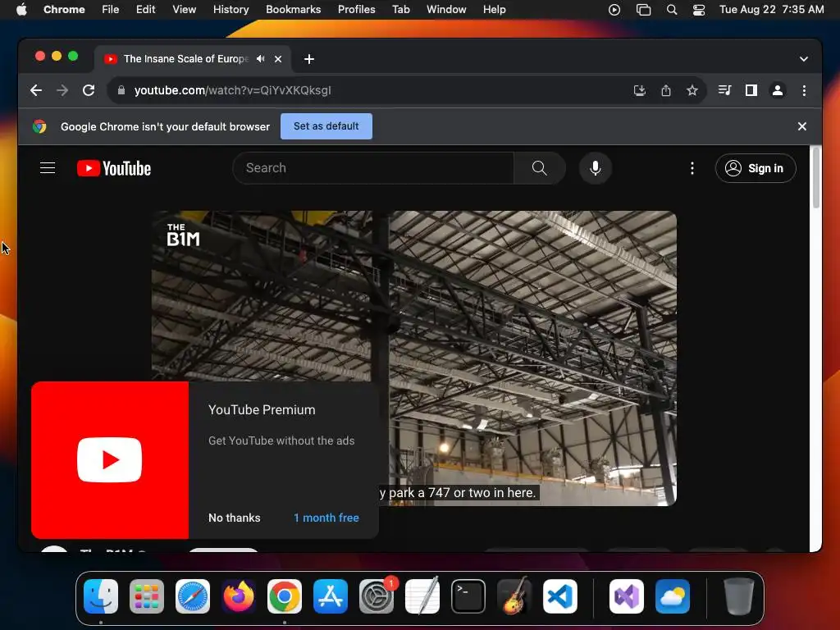The height and width of the screenshot is (630, 840).
Task: Open Chrome profile avatar
Action: (x=778, y=90)
